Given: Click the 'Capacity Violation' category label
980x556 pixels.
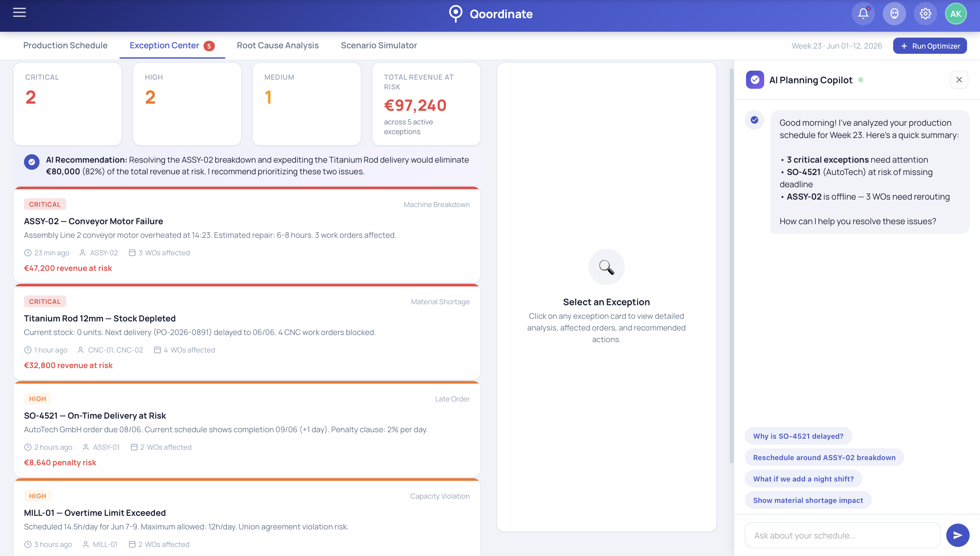Looking at the screenshot, I should point(439,496).
